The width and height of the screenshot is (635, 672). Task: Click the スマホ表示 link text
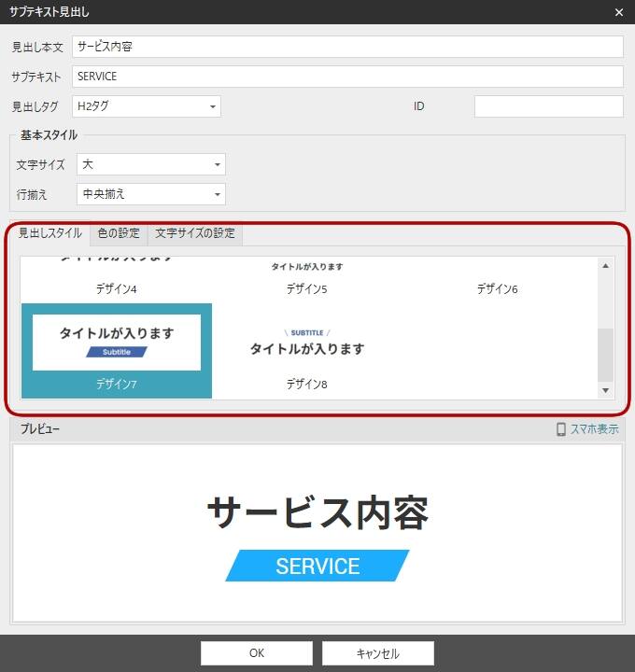595,429
